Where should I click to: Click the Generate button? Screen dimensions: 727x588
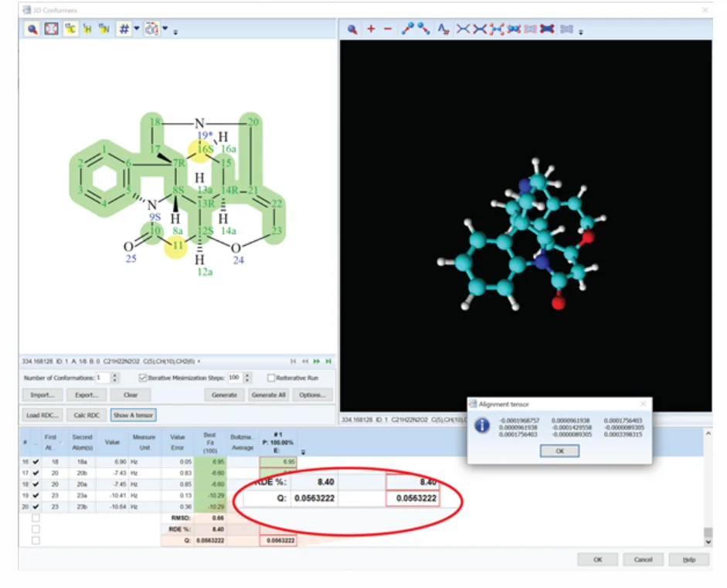coord(224,395)
